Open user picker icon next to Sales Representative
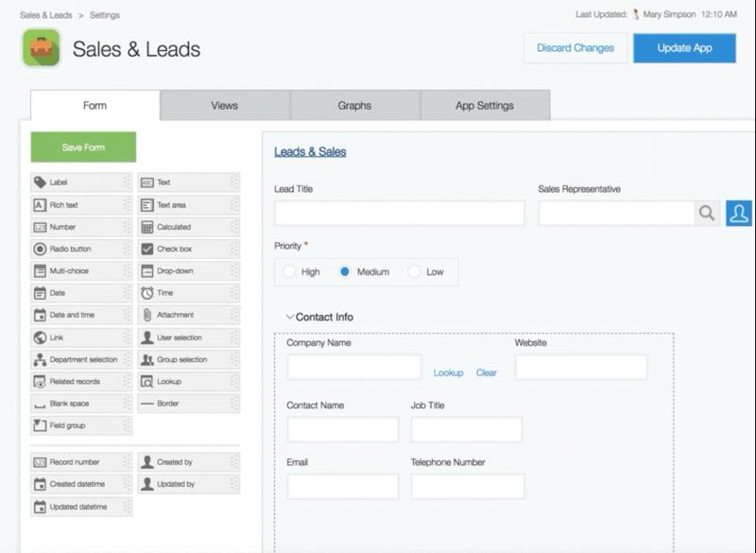Screen dimensions: 756x553 (739, 213)
